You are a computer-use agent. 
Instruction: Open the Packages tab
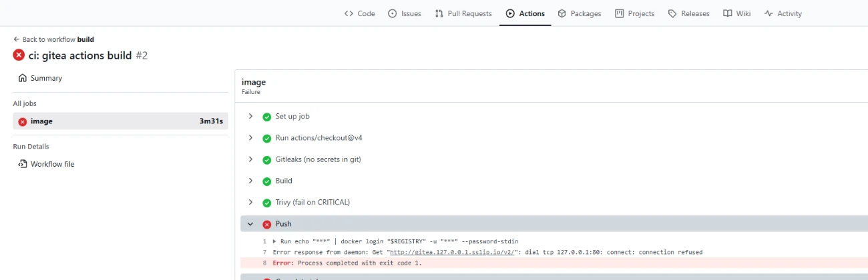click(580, 13)
